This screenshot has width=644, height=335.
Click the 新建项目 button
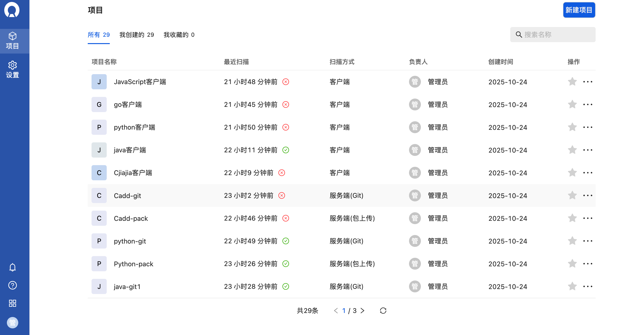coord(579,10)
